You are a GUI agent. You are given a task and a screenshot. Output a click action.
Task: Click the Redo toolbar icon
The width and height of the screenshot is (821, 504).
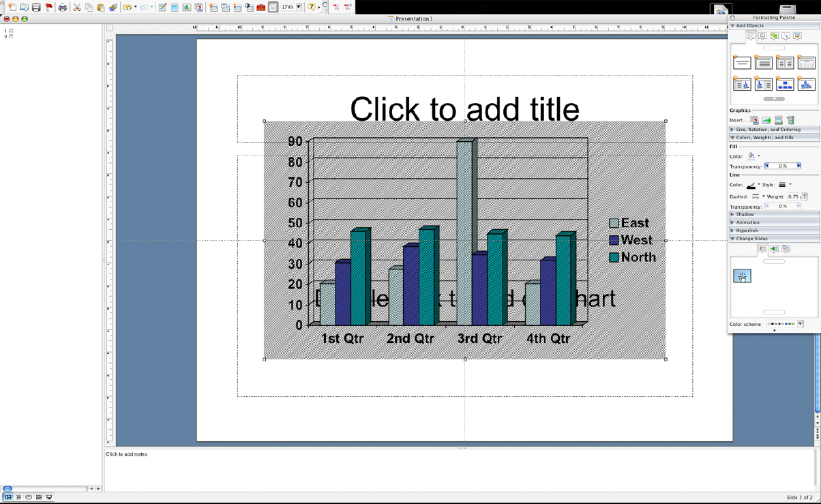[x=144, y=7]
